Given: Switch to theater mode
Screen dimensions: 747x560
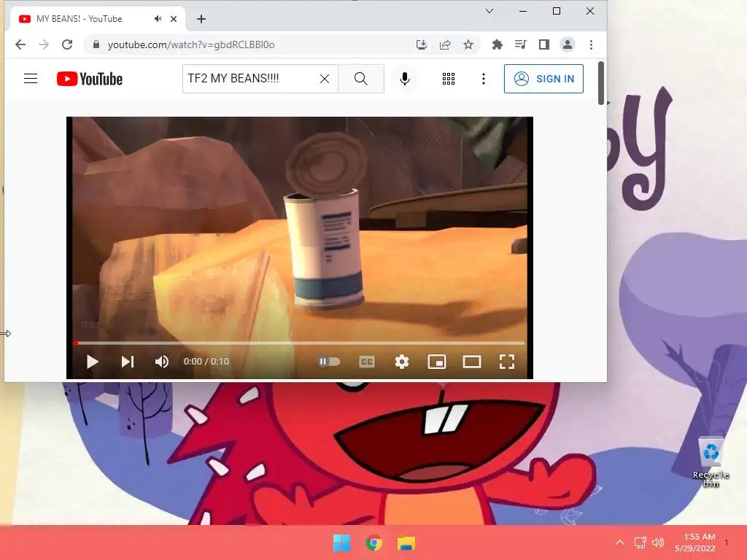Looking at the screenshot, I should [x=472, y=362].
